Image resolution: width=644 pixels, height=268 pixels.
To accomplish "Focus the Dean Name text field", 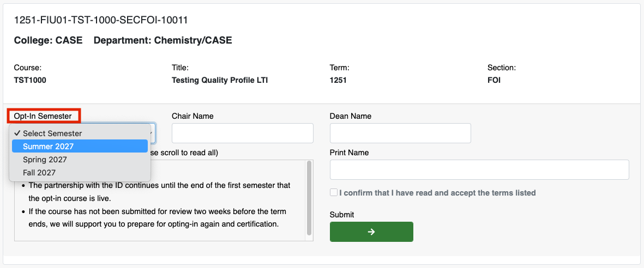I will pos(400,133).
